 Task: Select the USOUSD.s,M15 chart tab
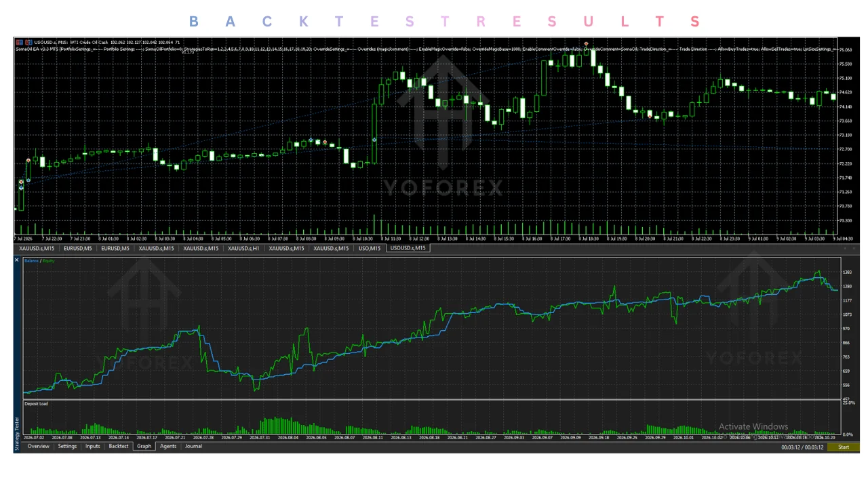(408, 248)
